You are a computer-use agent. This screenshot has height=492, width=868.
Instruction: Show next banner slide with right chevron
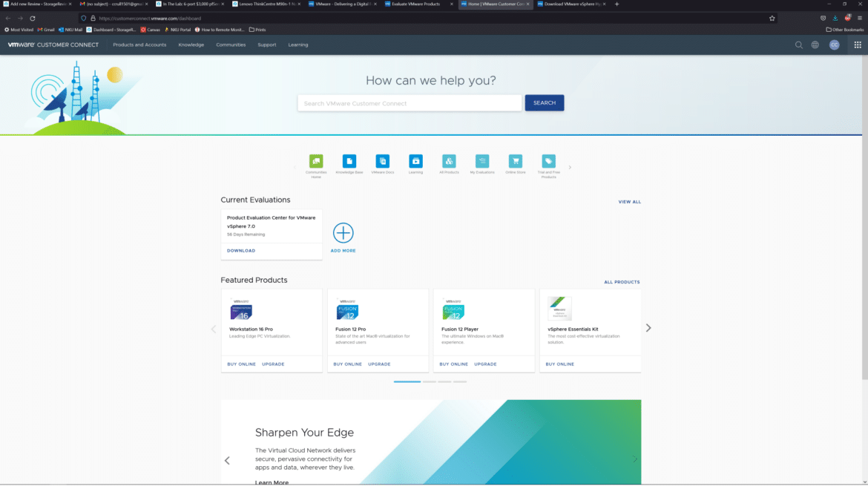pos(635,459)
